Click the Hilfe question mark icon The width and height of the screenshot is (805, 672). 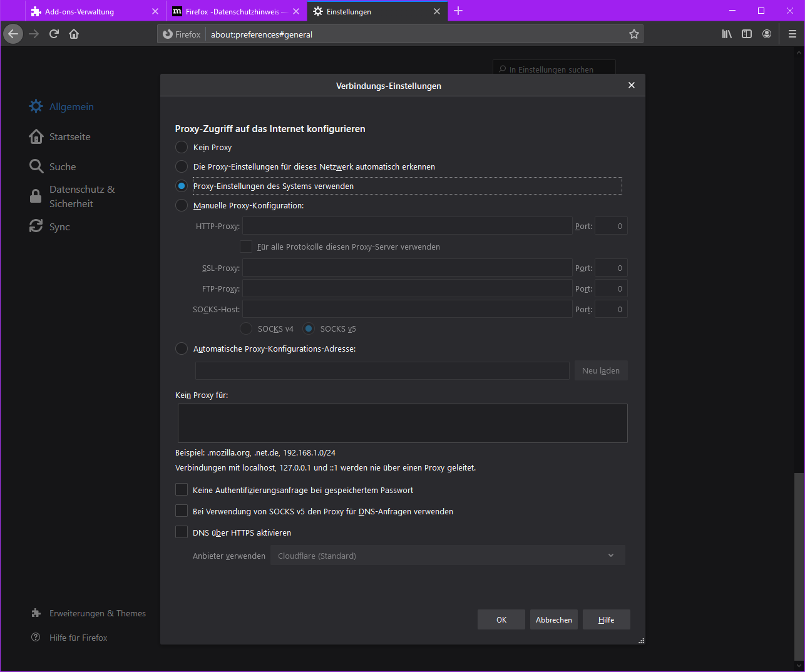point(36,637)
